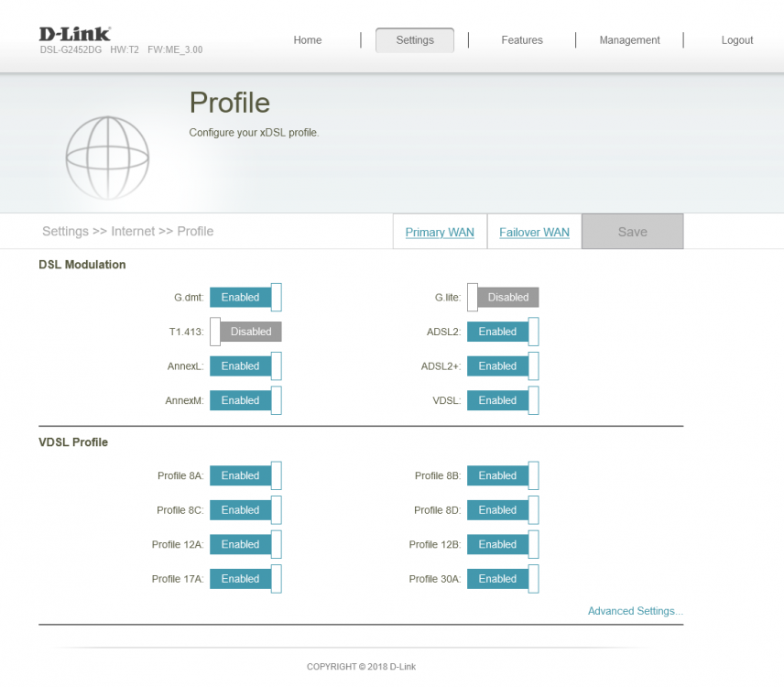Click the Settings breadcrumb link
Image resolution: width=784 pixels, height=687 pixels.
(64, 232)
